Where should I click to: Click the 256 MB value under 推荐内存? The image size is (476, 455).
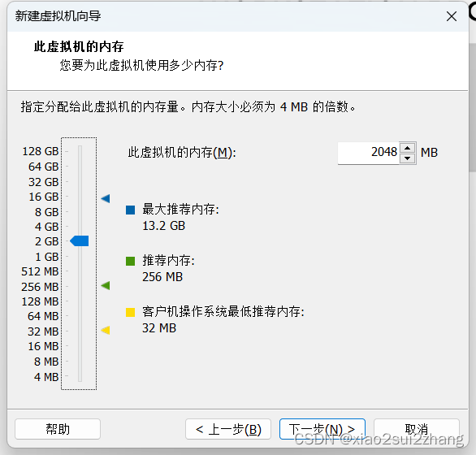(162, 277)
